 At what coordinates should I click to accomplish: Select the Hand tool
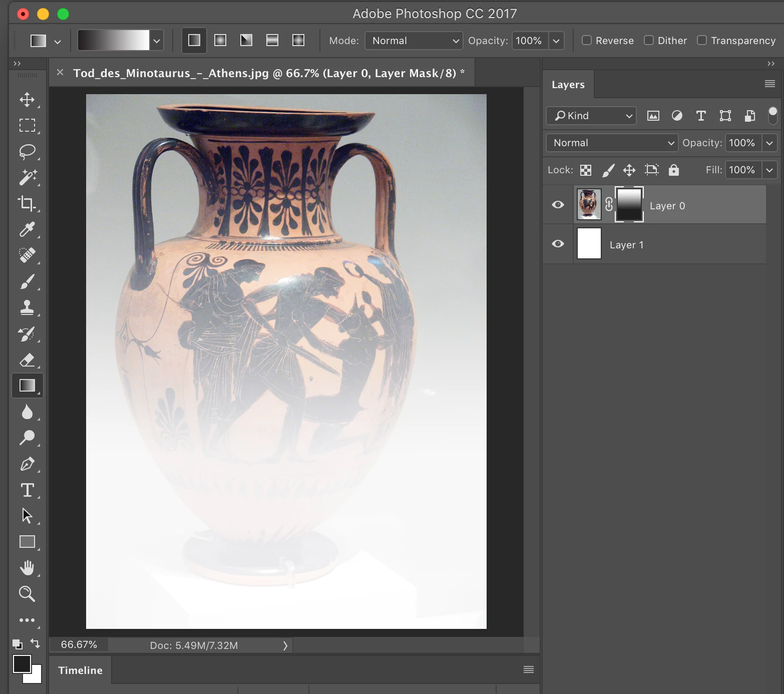tap(27, 568)
